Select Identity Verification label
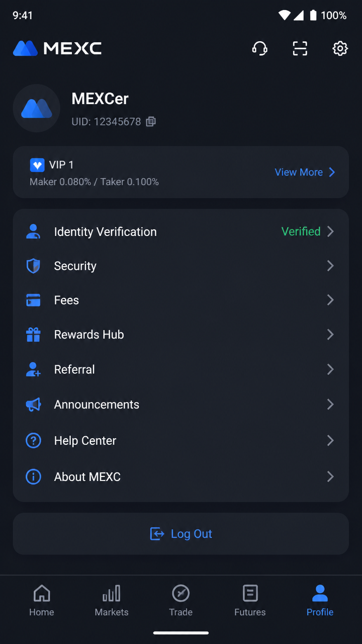Screen dimensions: 362x644 click(106, 232)
